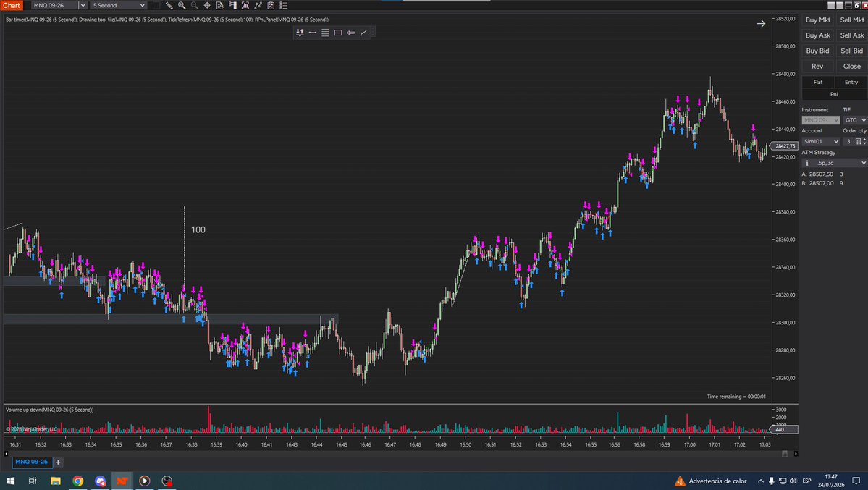Select the stacked lines tool in drawing tile

point(325,33)
